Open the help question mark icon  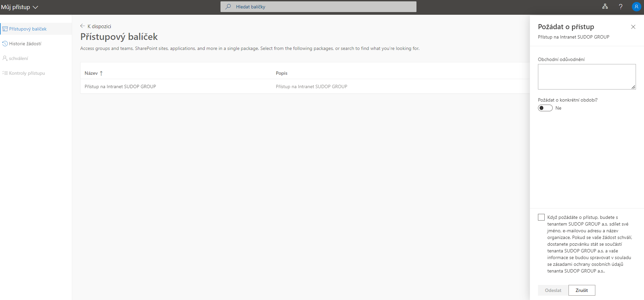click(x=621, y=7)
